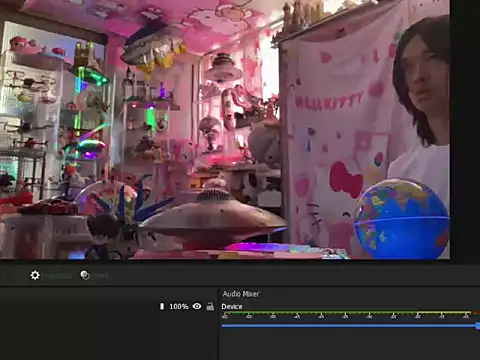Open source Properties via the gear icon
The height and width of the screenshot is (360, 480).
35,275
